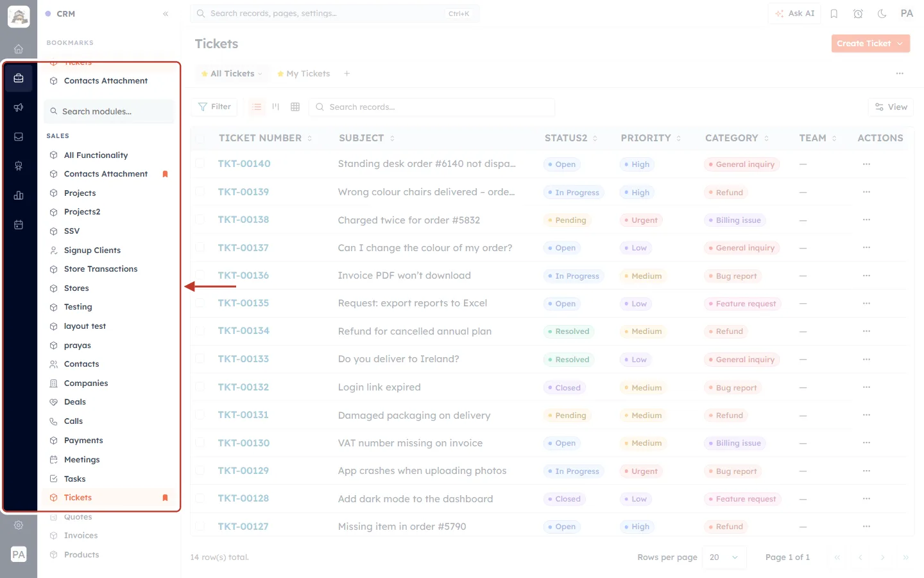924x578 pixels.
Task: Open the bar chart icon in the left rail
Action: click(x=19, y=195)
